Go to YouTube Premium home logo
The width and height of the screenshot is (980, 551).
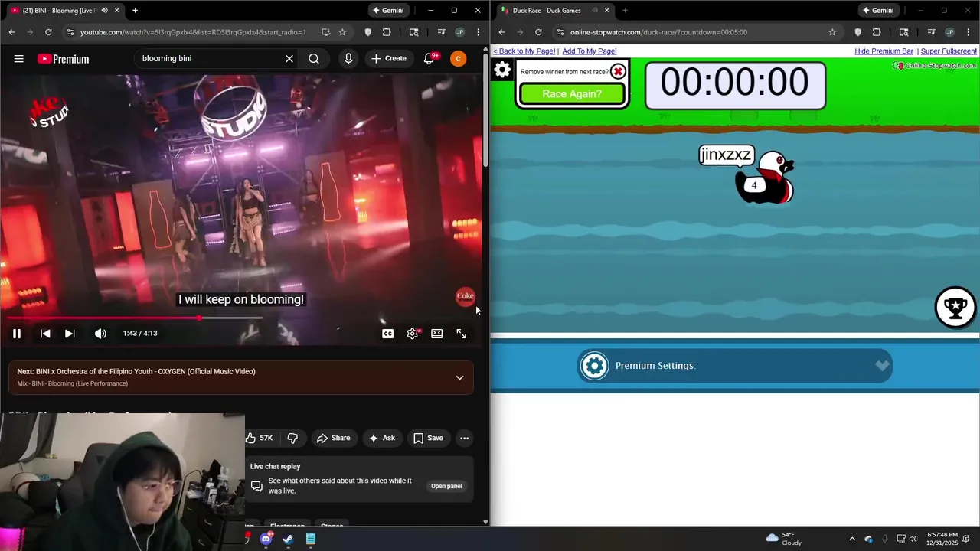[63, 59]
